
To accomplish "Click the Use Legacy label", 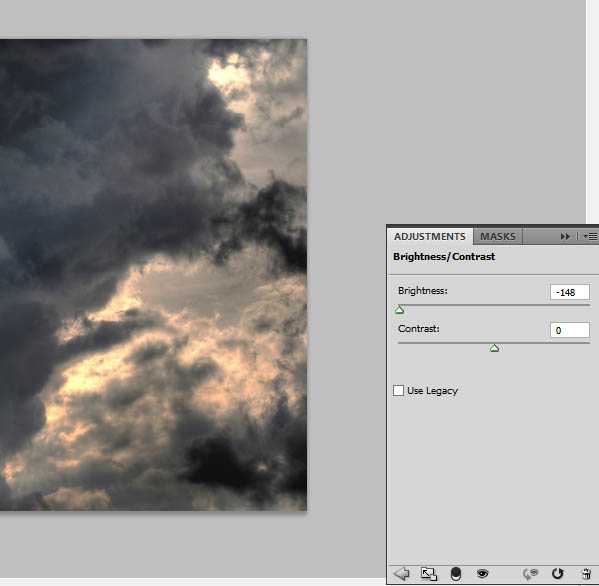I will (x=432, y=391).
